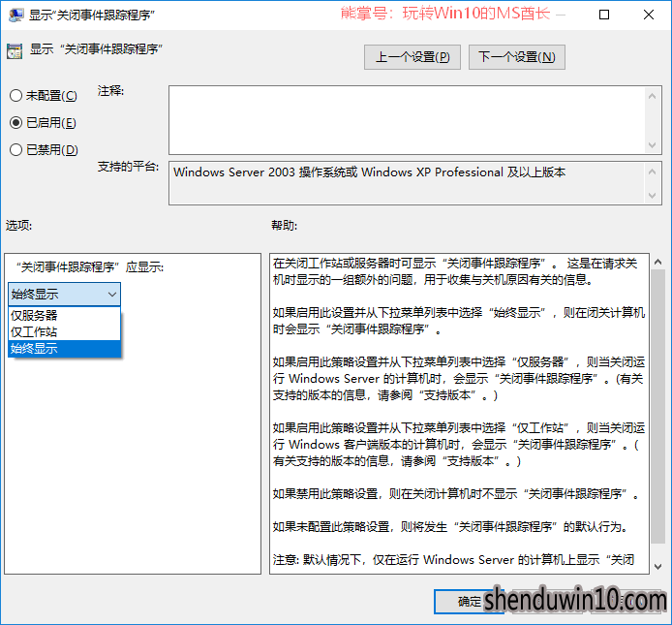Choose 仅工作站 from the dropdown list
Screen dimensions: 672x625
[x=64, y=331]
